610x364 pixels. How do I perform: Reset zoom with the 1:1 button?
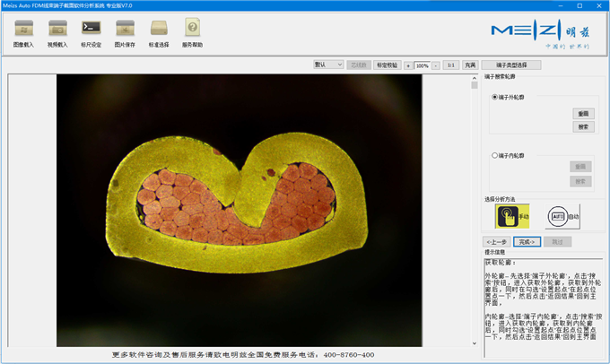click(451, 65)
